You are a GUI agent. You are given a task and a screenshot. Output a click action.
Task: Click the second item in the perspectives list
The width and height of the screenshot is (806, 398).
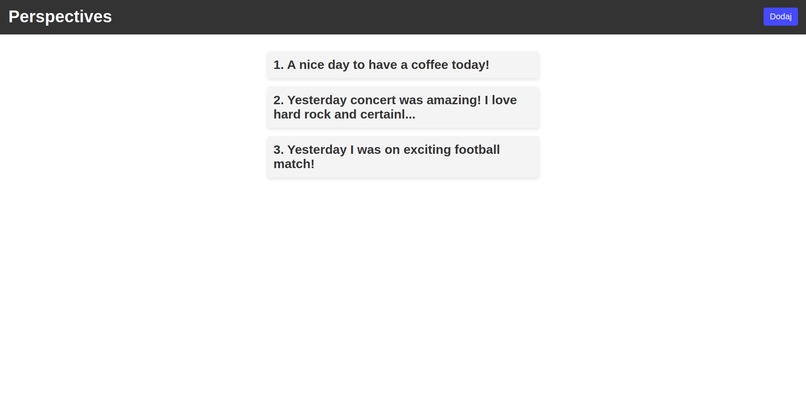[403, 107]
